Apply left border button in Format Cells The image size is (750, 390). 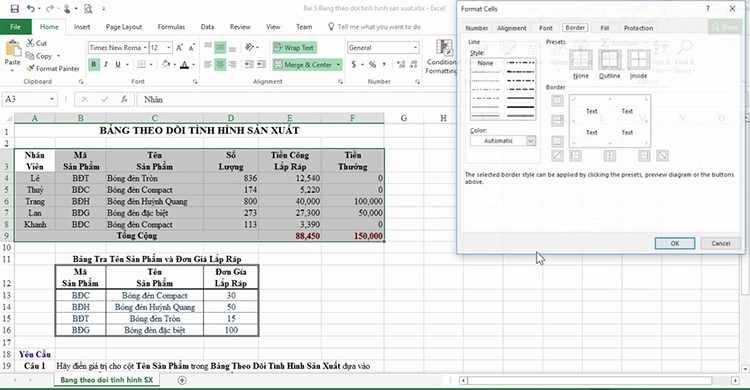(x=575, y=156)
